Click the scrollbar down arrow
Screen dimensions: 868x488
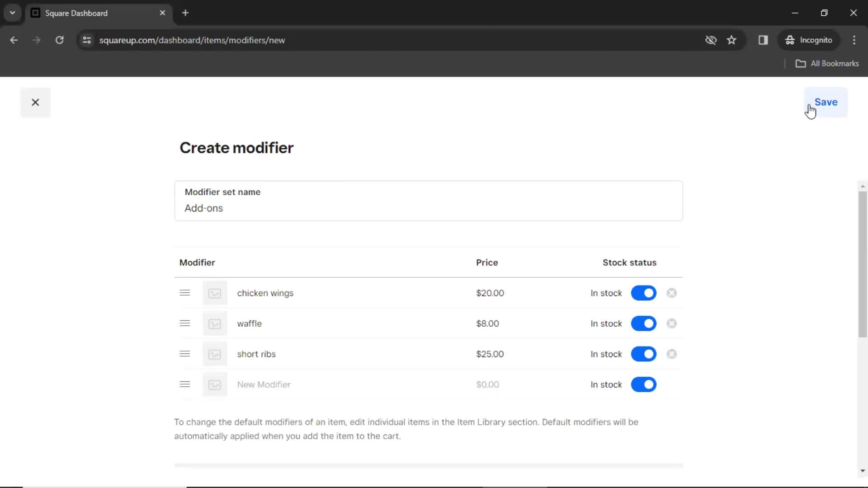(x=863, y=471)
